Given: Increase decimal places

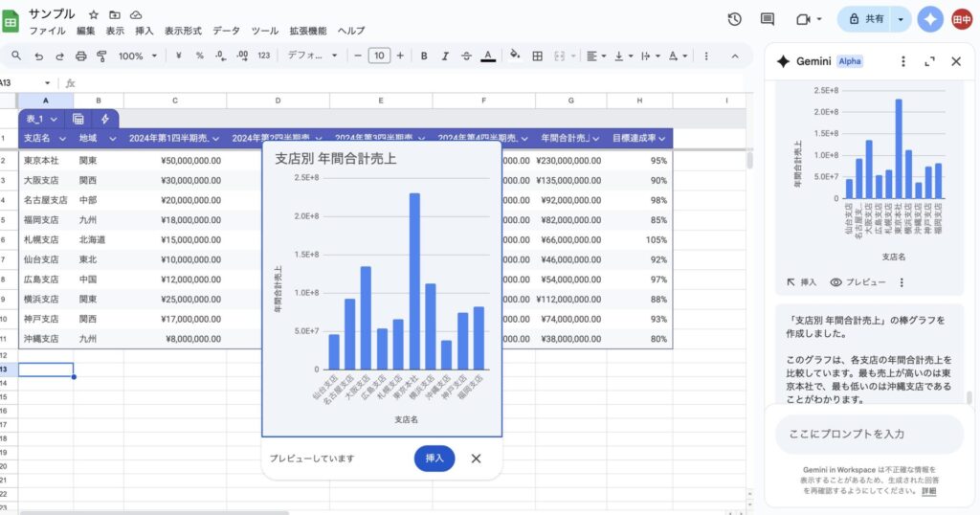Looking at the screenshot, I should coord(242,56).
